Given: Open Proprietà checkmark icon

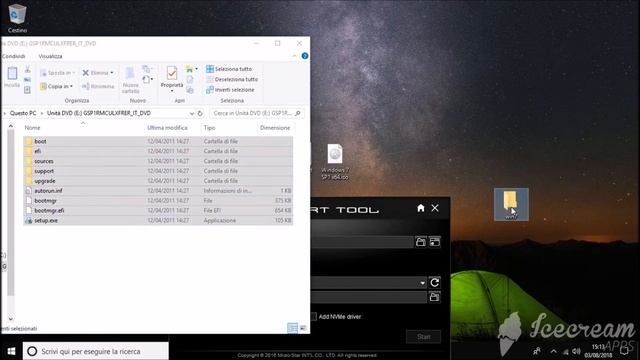Looking at the screenshot, I should click(x=172, y=73).
